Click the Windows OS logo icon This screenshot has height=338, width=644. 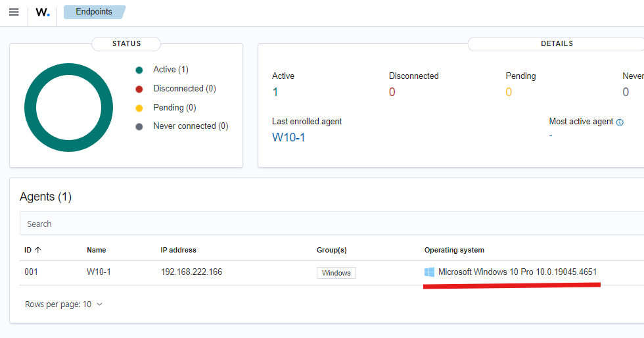coord(429,272)
